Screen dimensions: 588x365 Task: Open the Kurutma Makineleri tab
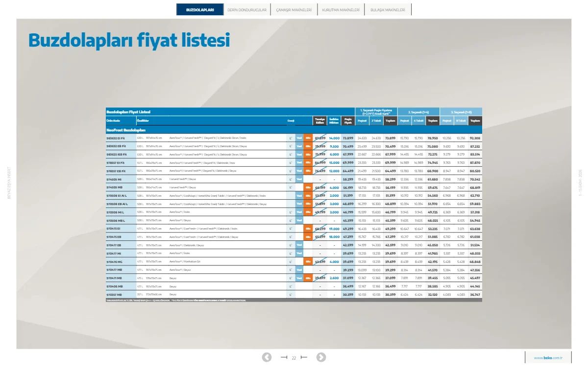click(341, 9)
